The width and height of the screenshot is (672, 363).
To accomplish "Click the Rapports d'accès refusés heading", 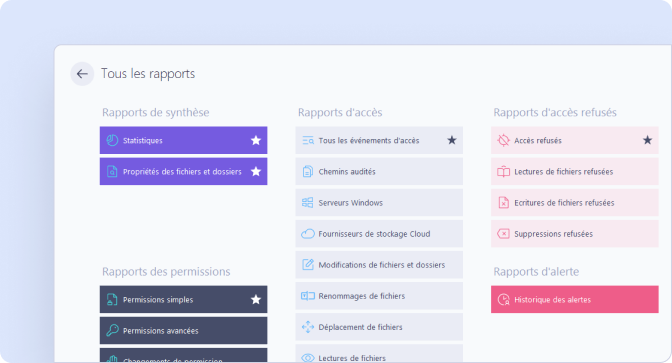I will tap(555, 112).
